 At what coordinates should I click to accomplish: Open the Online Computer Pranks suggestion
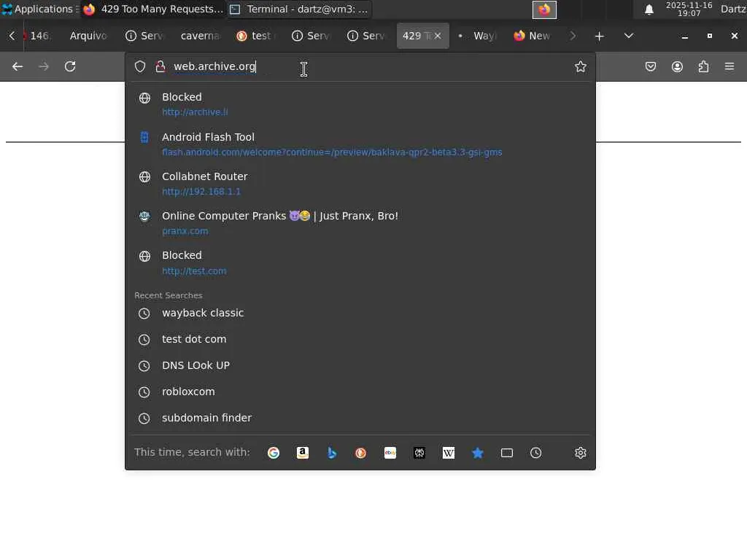tap(360, 223)
